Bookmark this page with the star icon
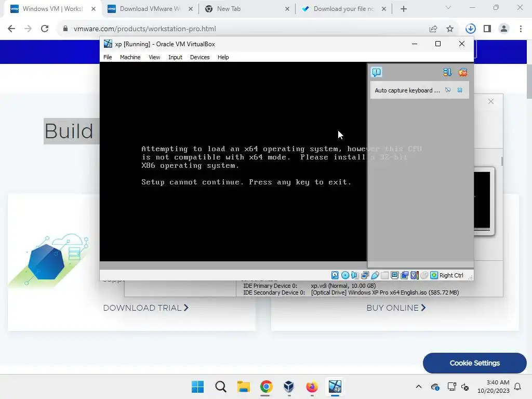532x399 pixels. (450, 29)
